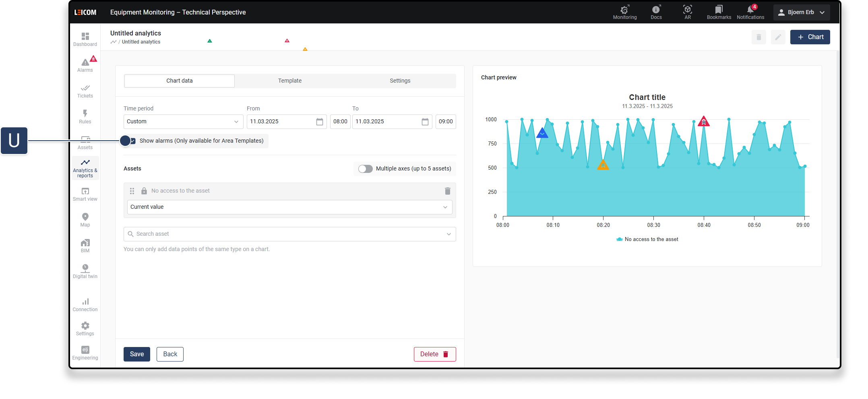Expand the Time period Custom dropdown

click(183, 122)
